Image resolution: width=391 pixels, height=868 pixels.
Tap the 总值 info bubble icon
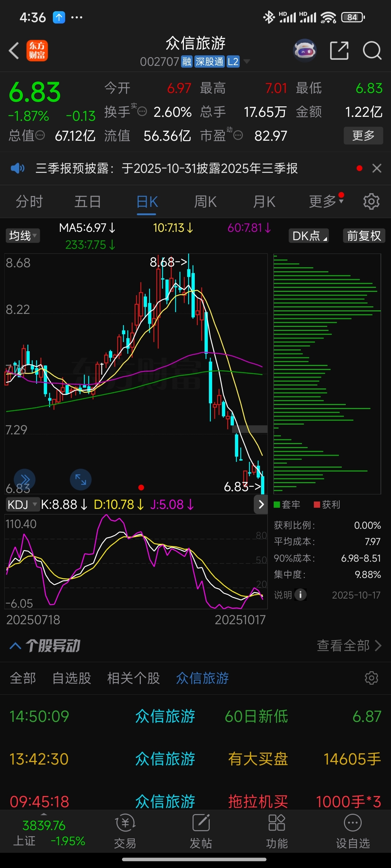coord(40,135)
